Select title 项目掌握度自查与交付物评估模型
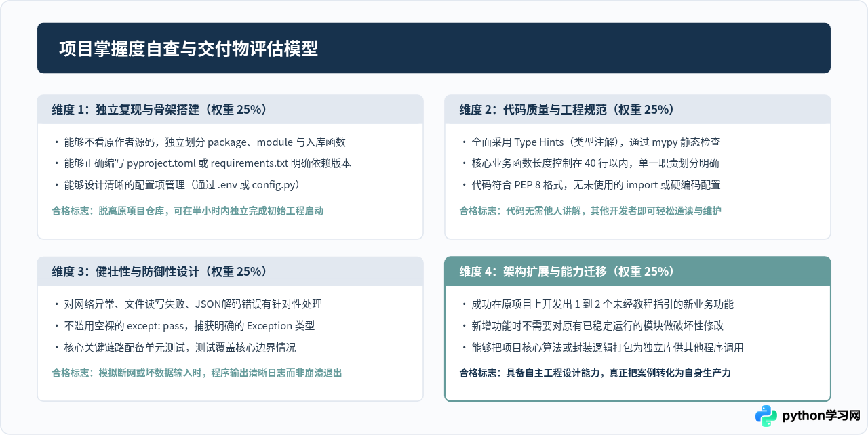 point(189,49)
